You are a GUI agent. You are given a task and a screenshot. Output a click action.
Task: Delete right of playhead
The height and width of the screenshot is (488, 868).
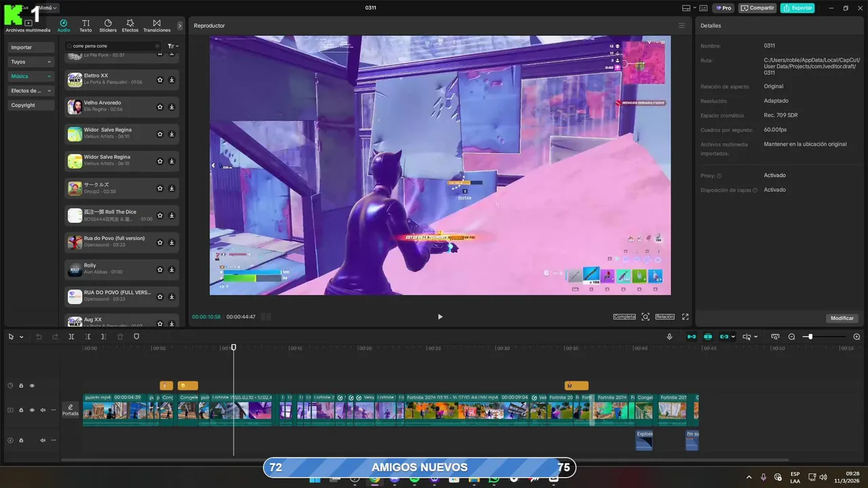point(104,336)
